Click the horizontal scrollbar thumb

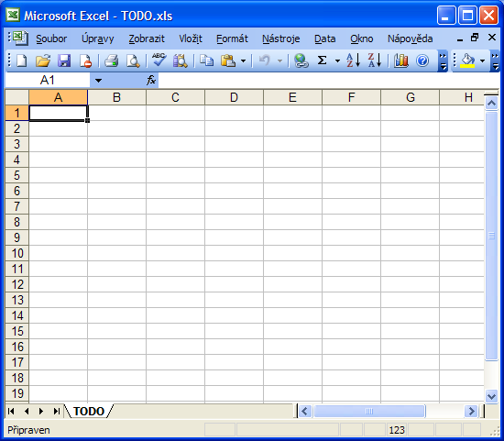369,411
